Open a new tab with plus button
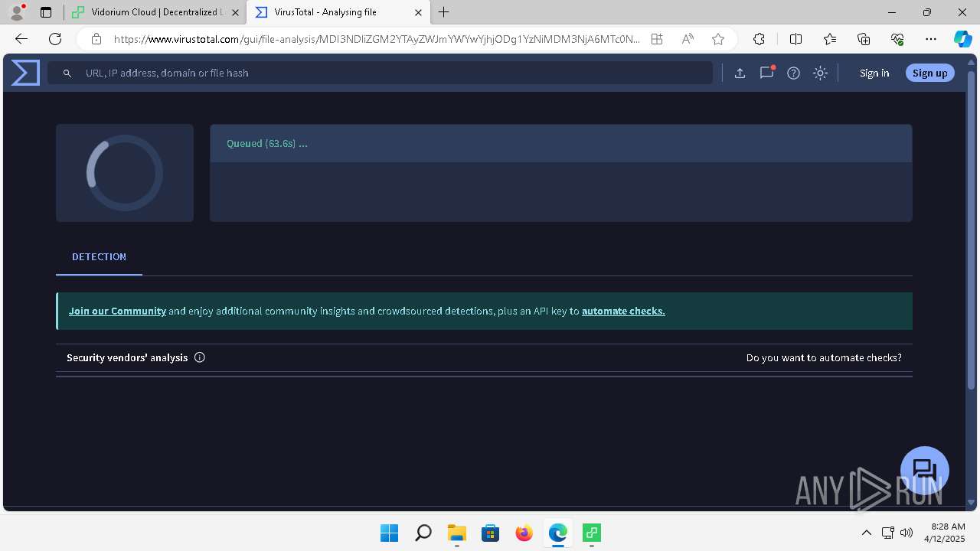 (444, 12)
